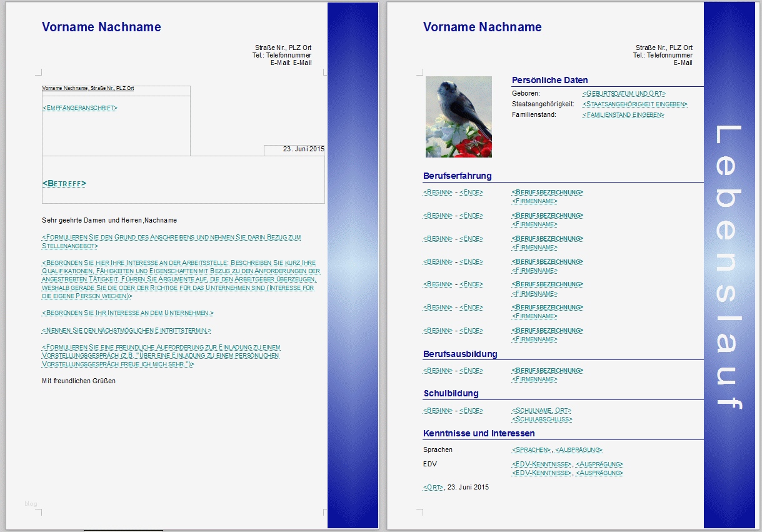Click 'Tel.: Telefonnummer' on the Lebenslauf page
Image resolution: width=762 pixels, height=532 pixels.
[x=663, y=55]
